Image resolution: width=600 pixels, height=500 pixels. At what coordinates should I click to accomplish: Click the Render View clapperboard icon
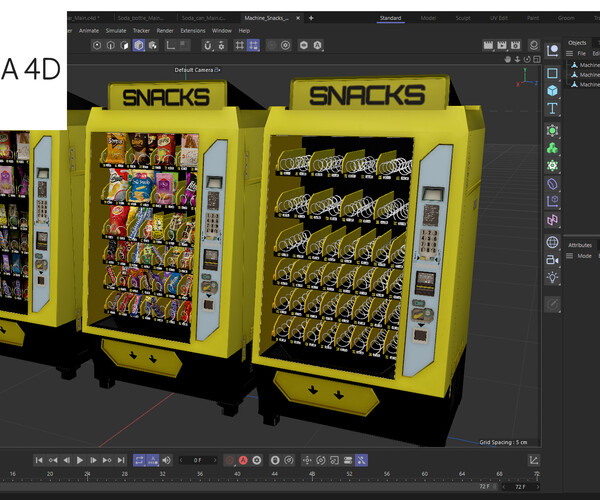pos(488,45)
